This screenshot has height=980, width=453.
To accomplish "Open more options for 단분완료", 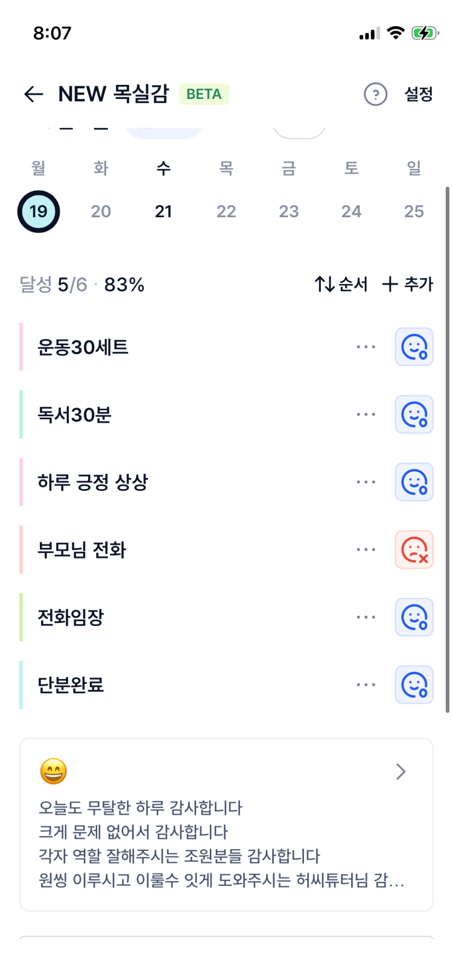I will (x=365, y=685).
